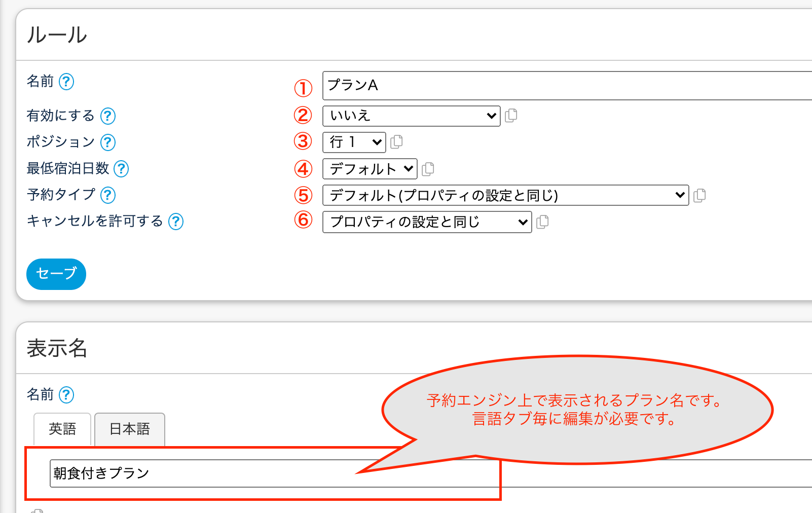Click the help icon beside 有効にする
This screenshot has height=513, width=812.
pos(107,116)
